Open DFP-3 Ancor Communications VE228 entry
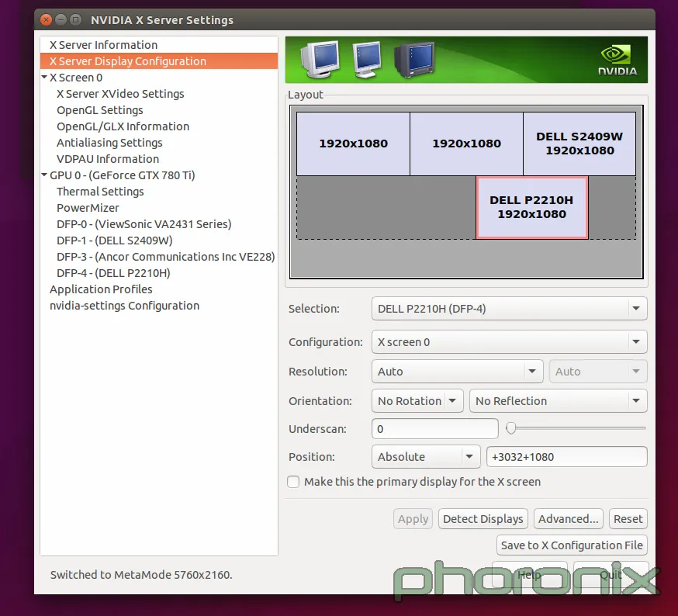This screenshot has height=616, width=678. pos(165,257)
